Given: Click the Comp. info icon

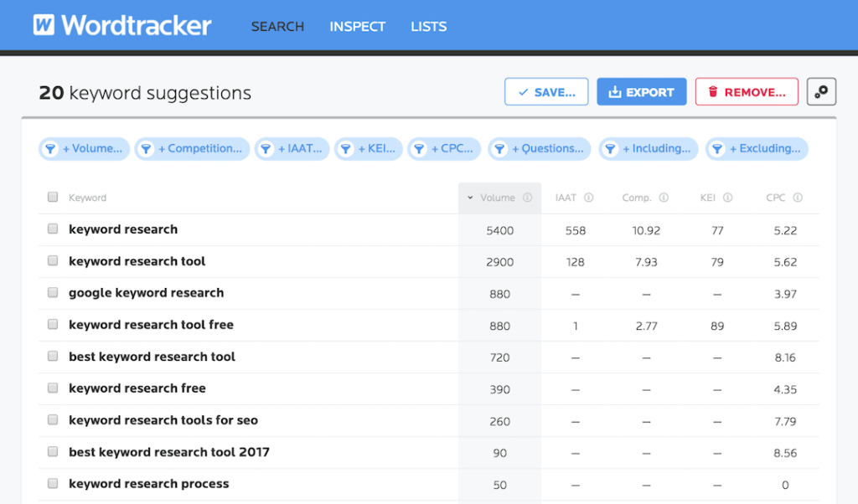Looking at the screenshot, I should coord(664,198).
